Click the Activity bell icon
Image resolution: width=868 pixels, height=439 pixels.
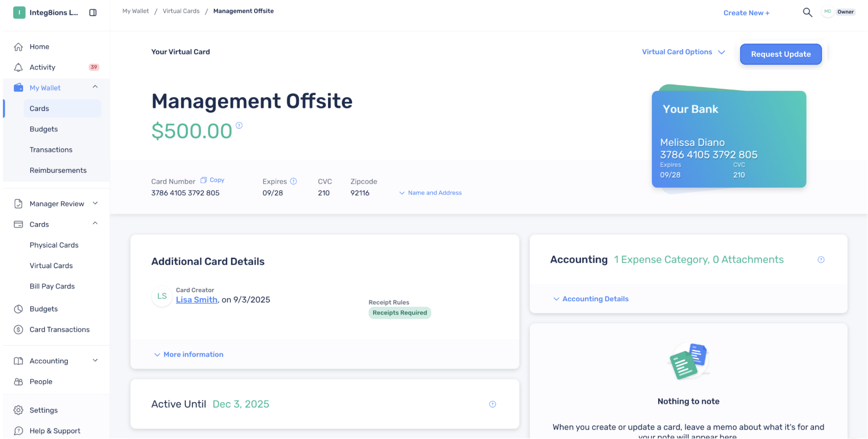coord(18,68)
